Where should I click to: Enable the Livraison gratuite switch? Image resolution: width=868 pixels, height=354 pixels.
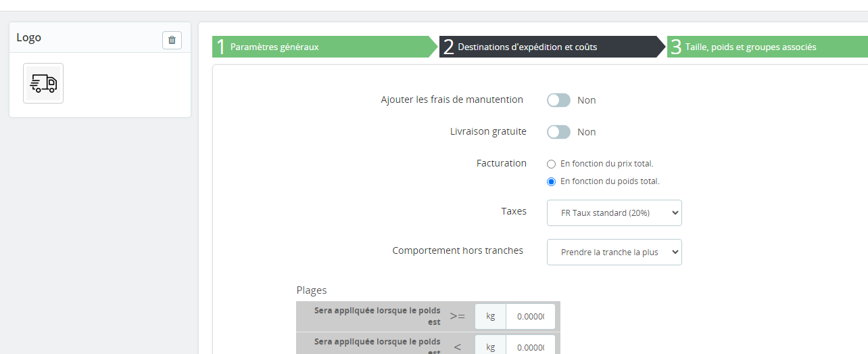point(559,132)
